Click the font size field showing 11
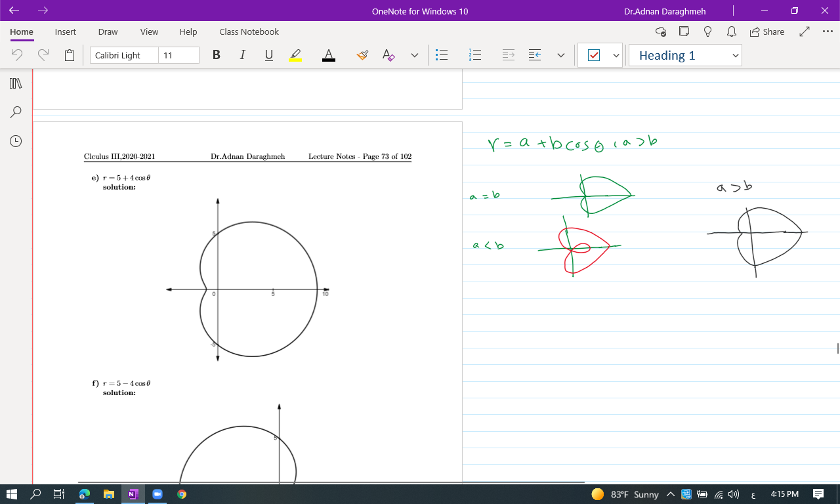The width and height of the screenshot is (840, 504). coord(178,55)
